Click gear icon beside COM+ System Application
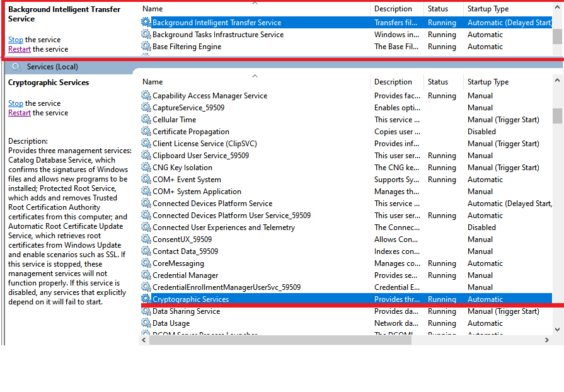Image resolution: width=564 pixels, height=392 pixels. [146, 192]
